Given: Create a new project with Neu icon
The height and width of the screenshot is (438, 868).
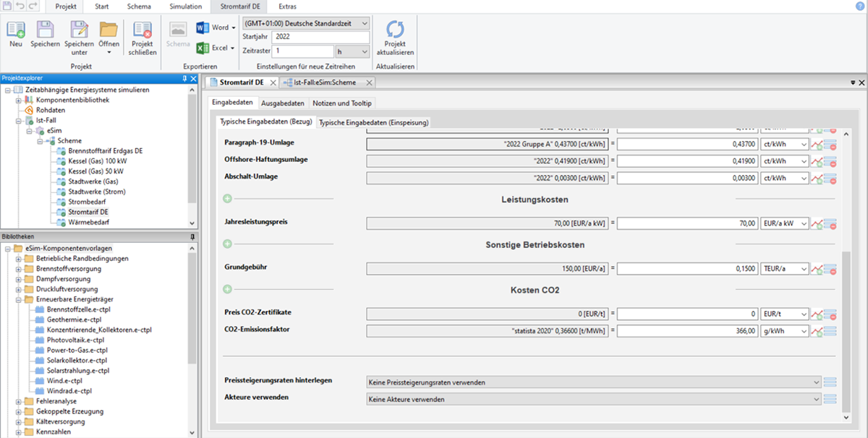Looking at the screenshot, I should point(16,30).
